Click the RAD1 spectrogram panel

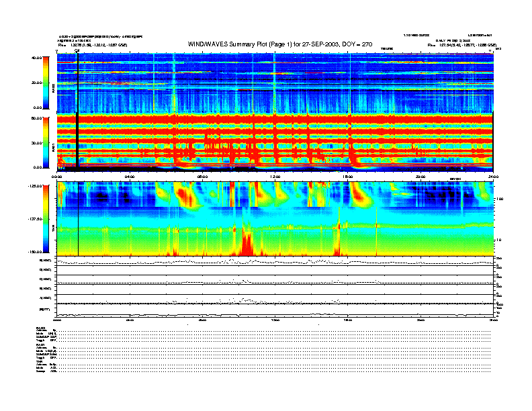point(275,143)
